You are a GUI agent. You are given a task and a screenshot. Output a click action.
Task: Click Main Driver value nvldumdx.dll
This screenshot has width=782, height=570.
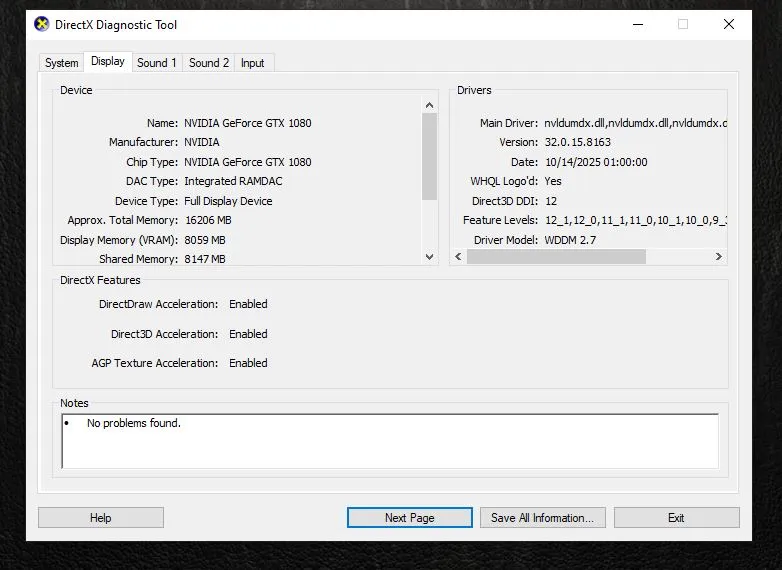635,123
